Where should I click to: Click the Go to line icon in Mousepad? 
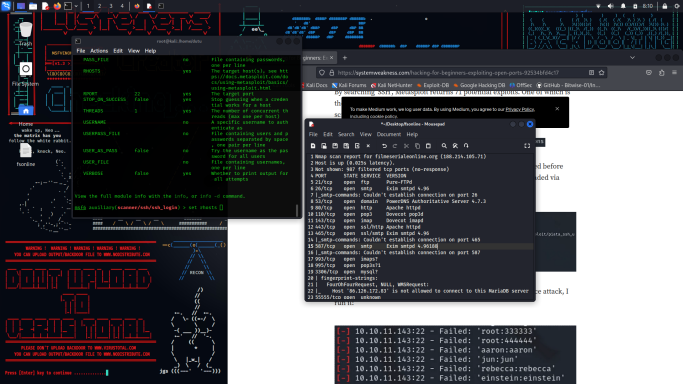click(x=466, y=146)
